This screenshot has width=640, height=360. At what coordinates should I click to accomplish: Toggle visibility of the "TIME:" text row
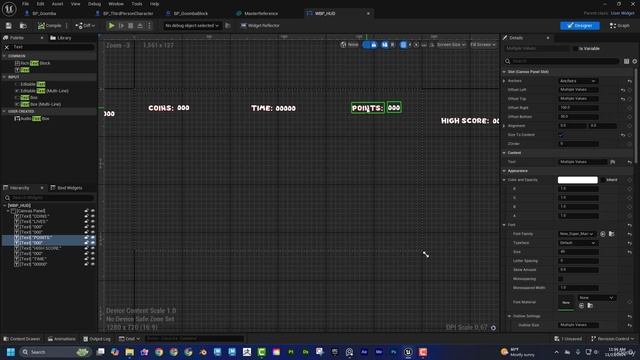click(x=93, y=259)
